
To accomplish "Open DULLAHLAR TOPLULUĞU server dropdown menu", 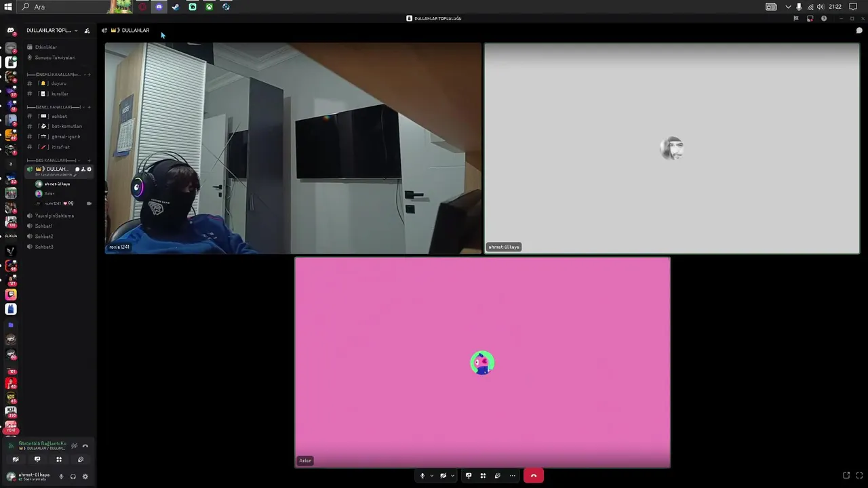I will 52,30.
